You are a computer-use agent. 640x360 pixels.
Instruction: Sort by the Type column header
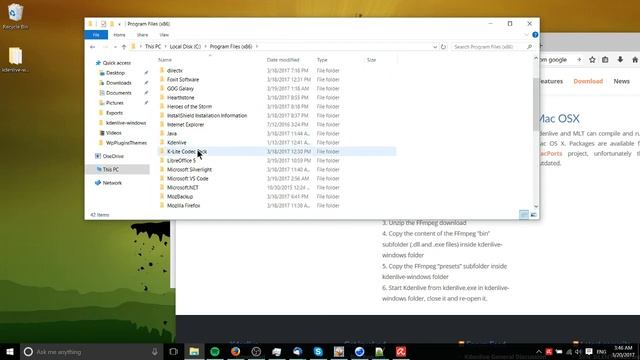(x=322, y=60)
